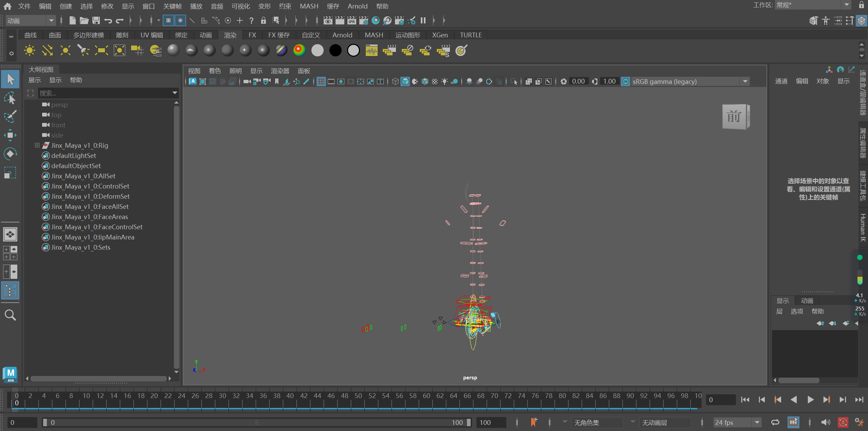Open the 动画 menu set dropdown
The image size is (868, 431).
pos(51,21)
